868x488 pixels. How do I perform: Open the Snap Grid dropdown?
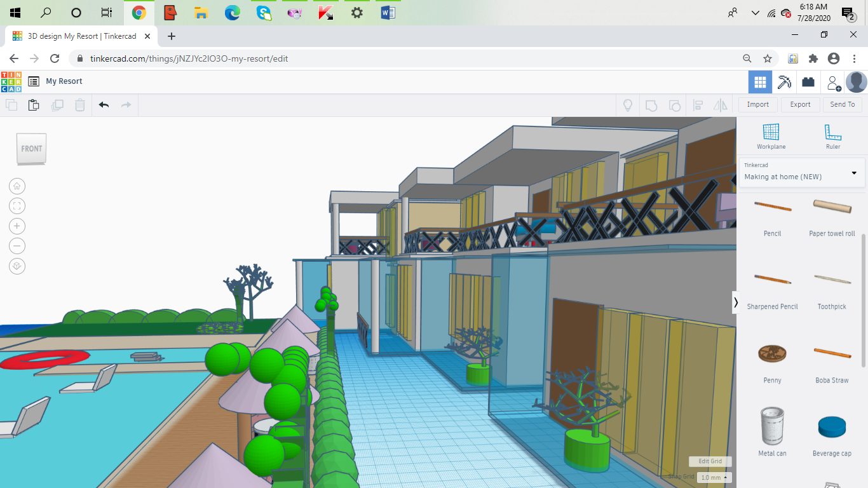[714, 477]
